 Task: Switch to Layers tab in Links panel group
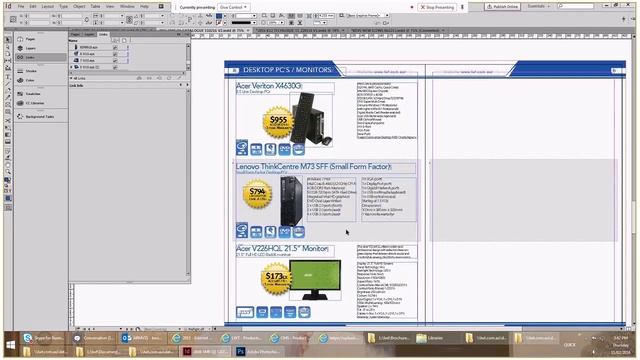coord(89,34)
